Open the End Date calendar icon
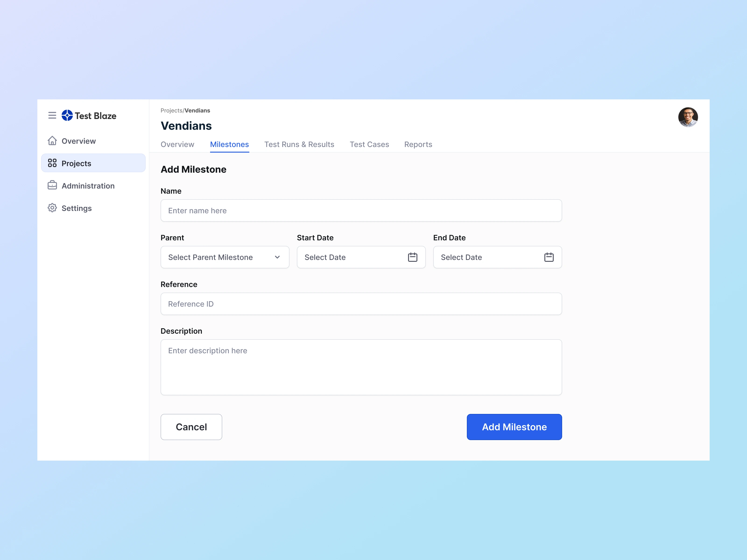 [549, 257]
